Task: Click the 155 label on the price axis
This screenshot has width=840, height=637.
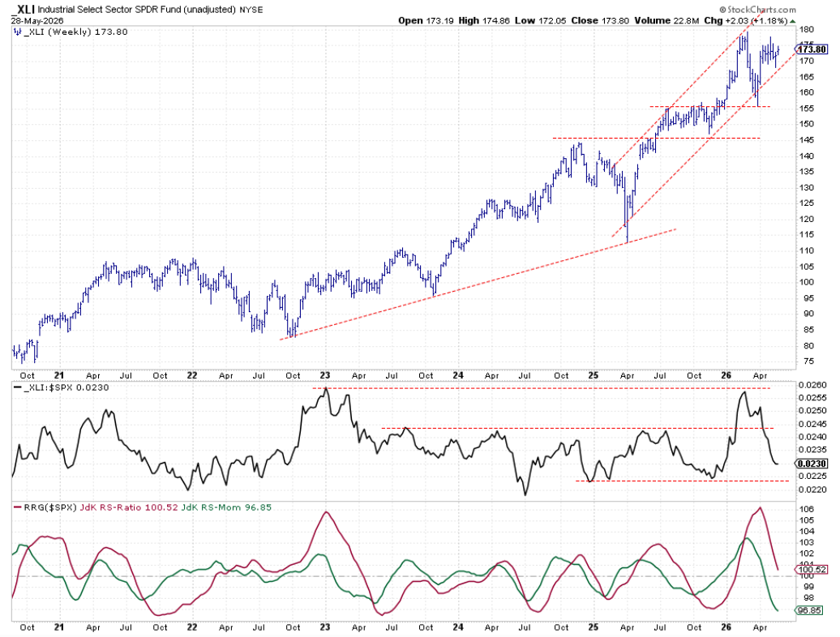Action: click(x=806, y=109)
